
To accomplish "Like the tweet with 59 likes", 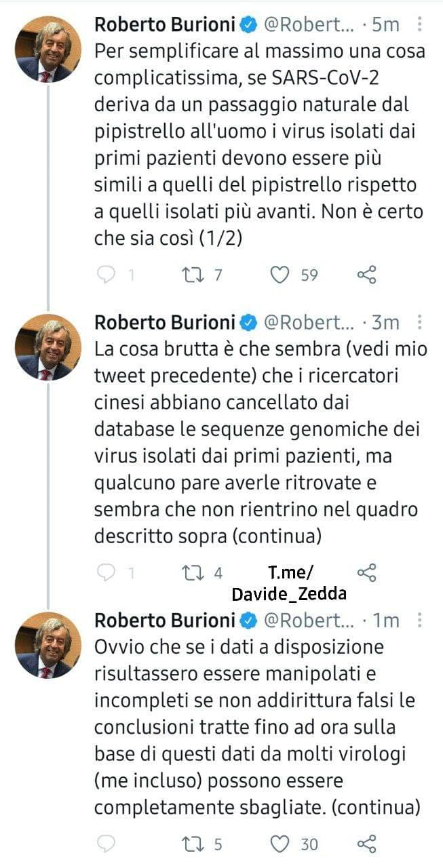I will click(280, 275).
